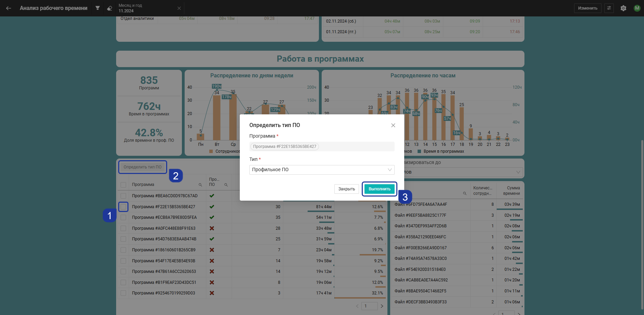
Task: Click the 'Вт' bar in weekday chart
Action: click(x=217, y=118)
